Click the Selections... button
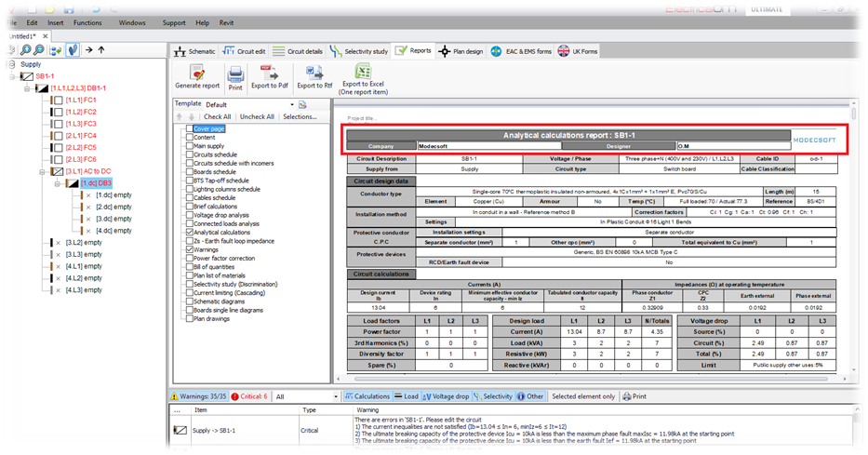868x455 pixels. (300, 117)
